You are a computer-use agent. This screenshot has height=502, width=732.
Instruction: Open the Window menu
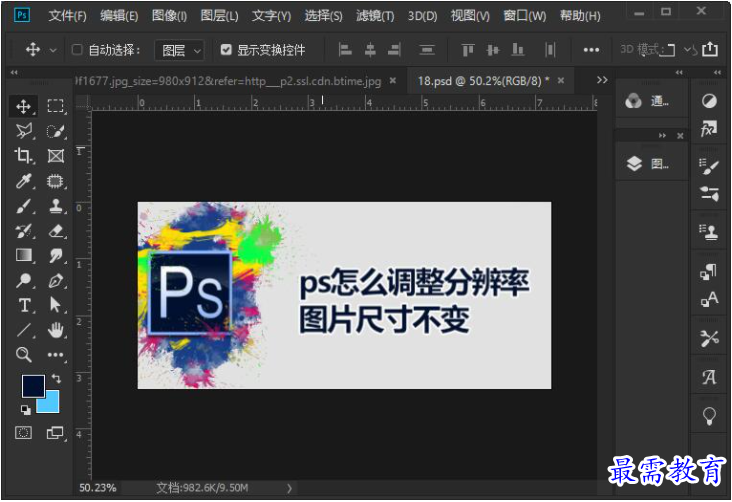point(525,16)
